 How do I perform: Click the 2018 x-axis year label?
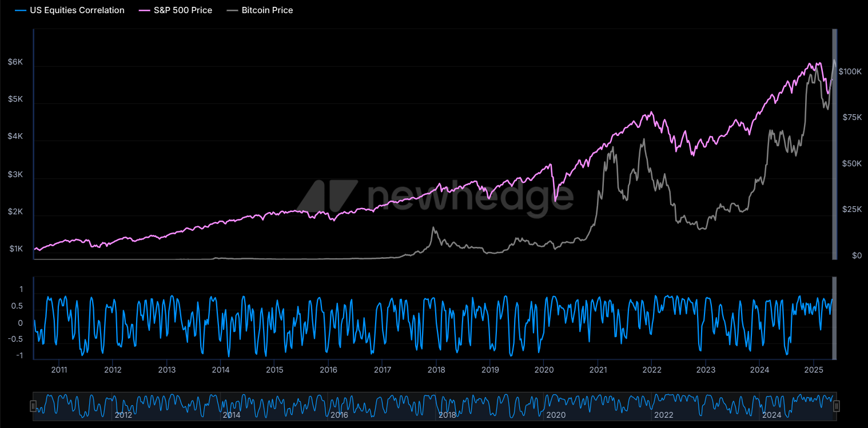pyautogui.click(x=436, y=370)
